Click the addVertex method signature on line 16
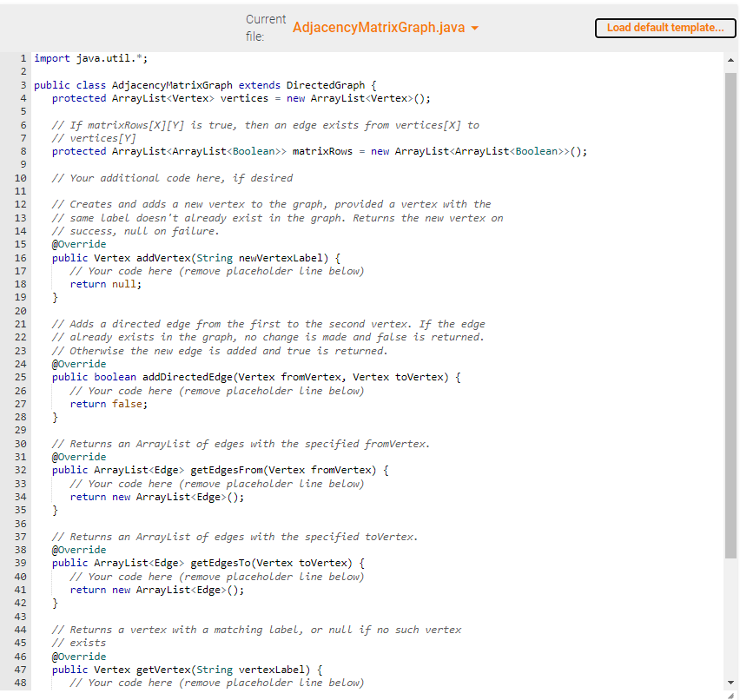Screen dimensions: 740x700 click(195, 258)
